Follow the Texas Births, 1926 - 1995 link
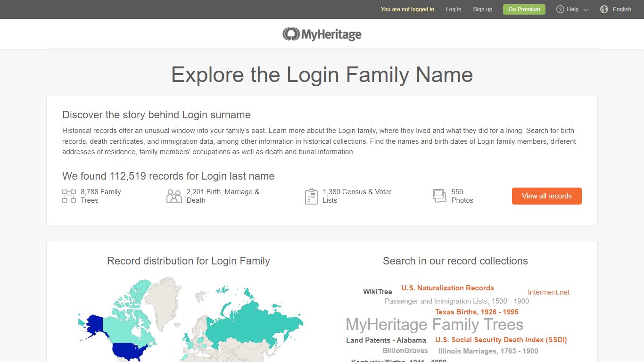The height and width of the screenshot is (362, 644). [477, 312]
